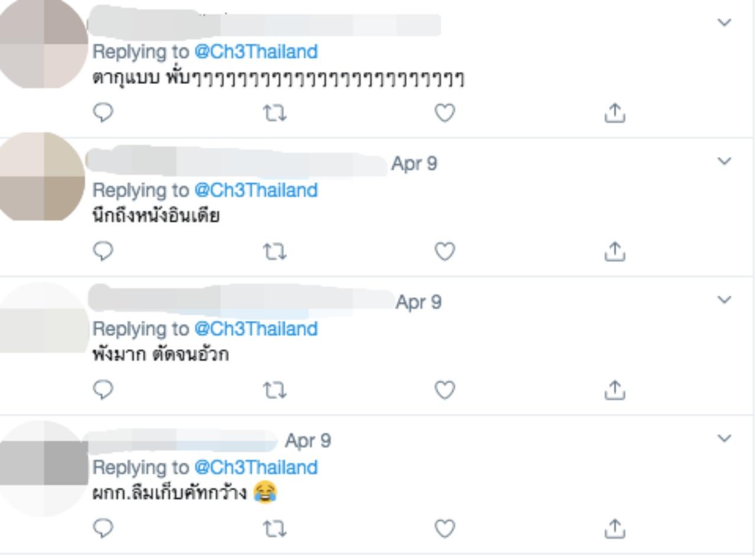Image resolution: width=756 pixels, height=556 pixels.
Task: Open @Ch3Thailand link in the first reply
Action: (x=256, y=52)
